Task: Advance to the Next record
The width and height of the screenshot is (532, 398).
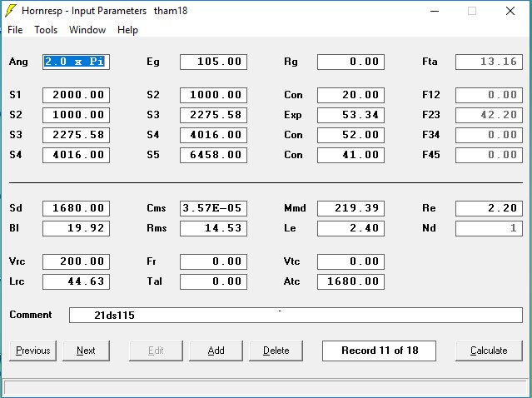Action: 86,351
